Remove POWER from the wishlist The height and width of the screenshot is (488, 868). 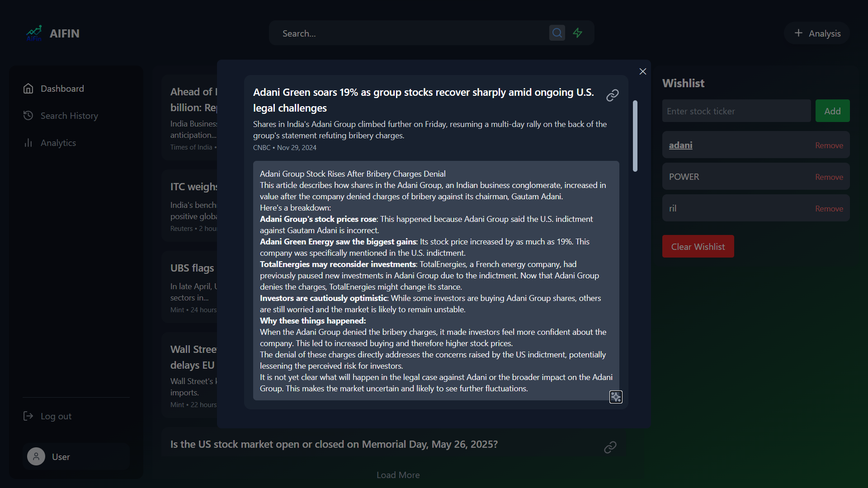829,177
